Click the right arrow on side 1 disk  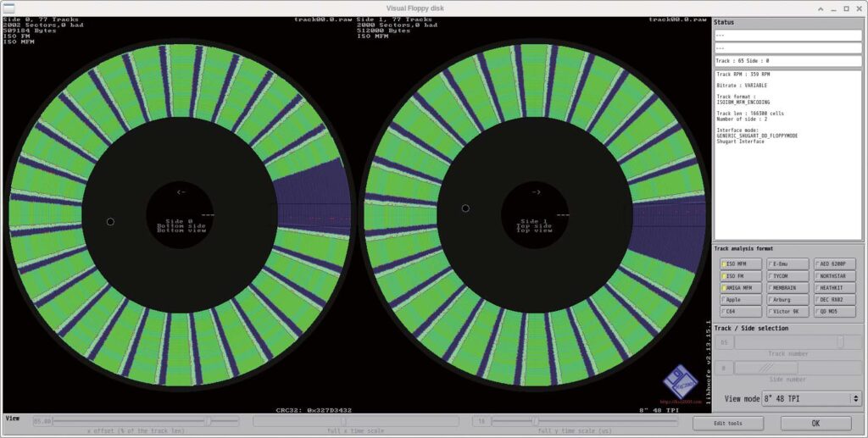coord(536,191)
